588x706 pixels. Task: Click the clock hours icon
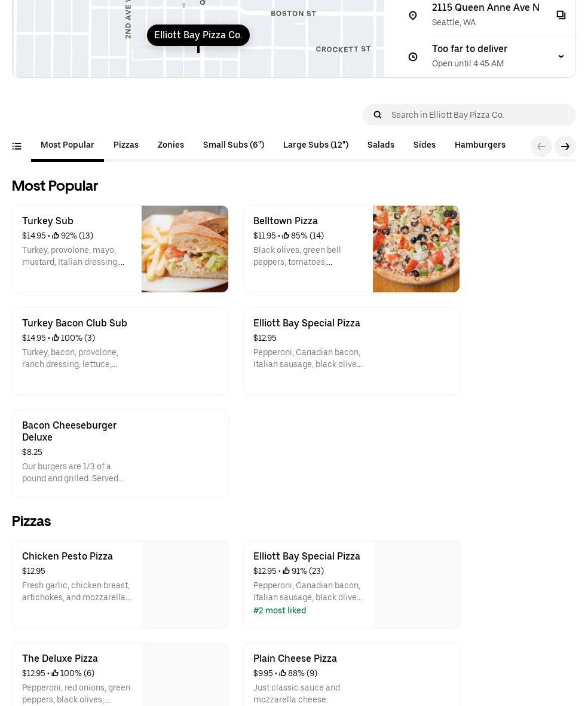[413, 57]
